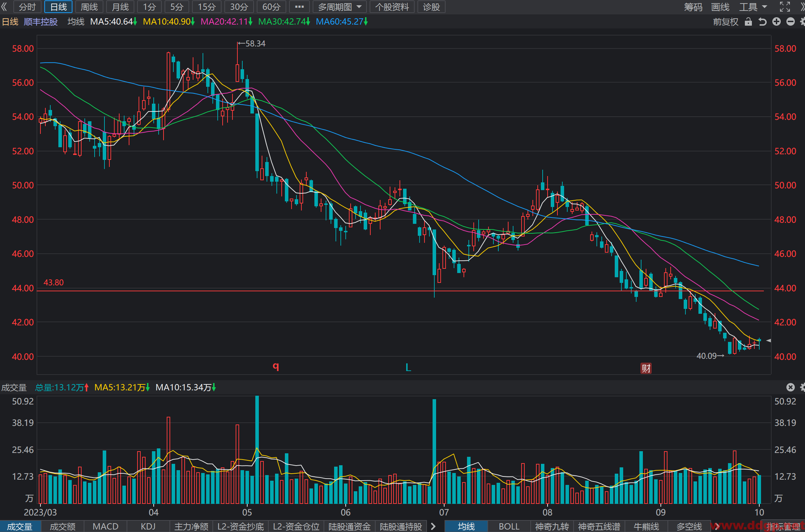This screenshot has width=805, height=532.
Task: Switch to 月线 monthly chart
Action: 120,7
